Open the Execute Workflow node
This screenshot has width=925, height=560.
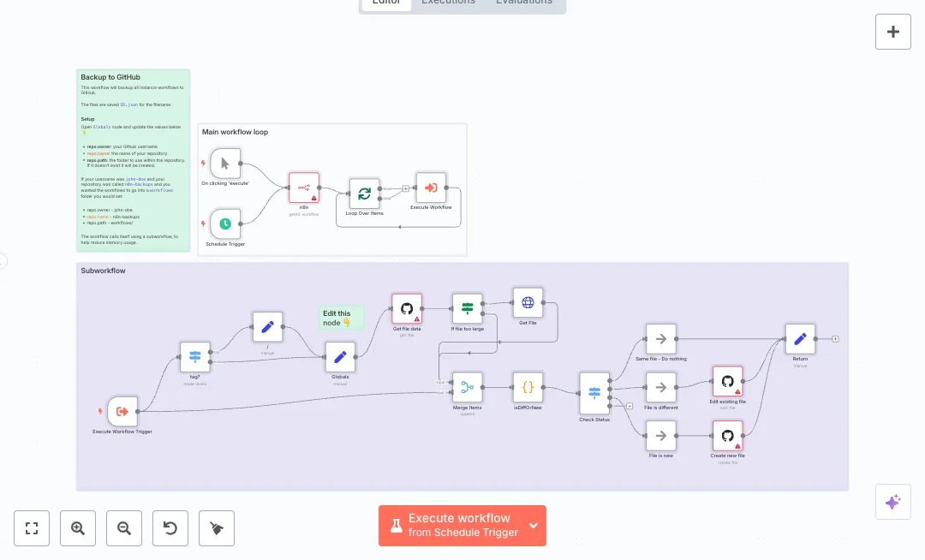431,188
